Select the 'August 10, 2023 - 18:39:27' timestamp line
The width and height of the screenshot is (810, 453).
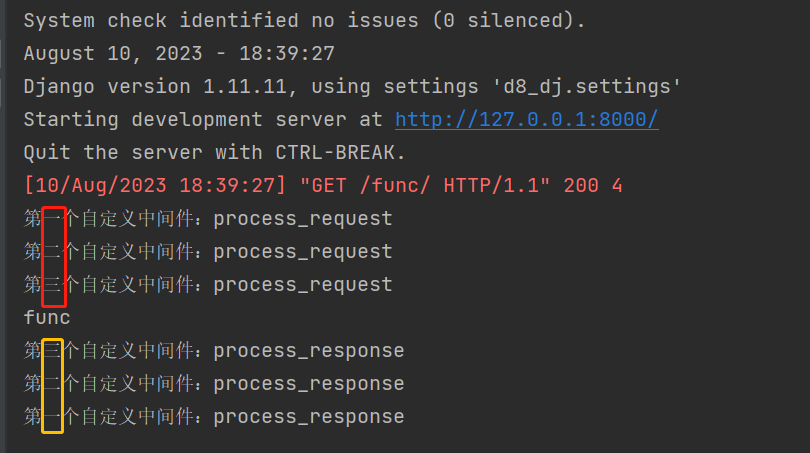coord(179,53)
